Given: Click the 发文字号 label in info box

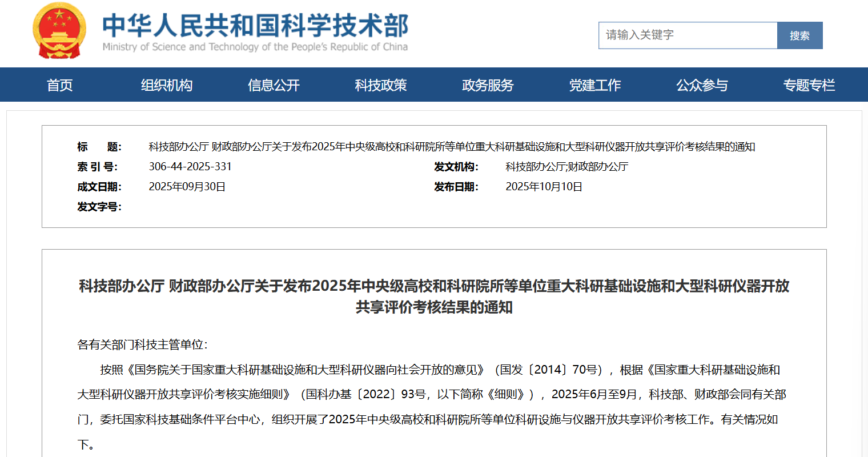Looking at the screenshot, I should [x=99, y=207].
